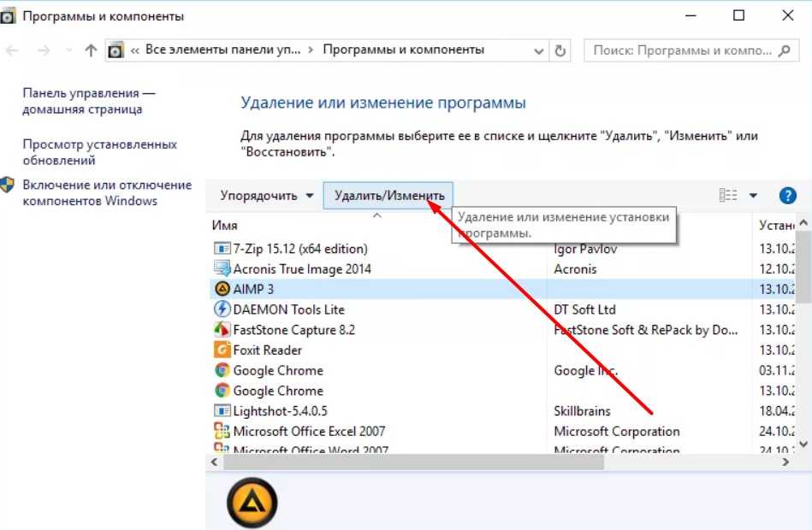812x530 pixels.
Task: Click the window title bar icon
Action: click(7, 16)
